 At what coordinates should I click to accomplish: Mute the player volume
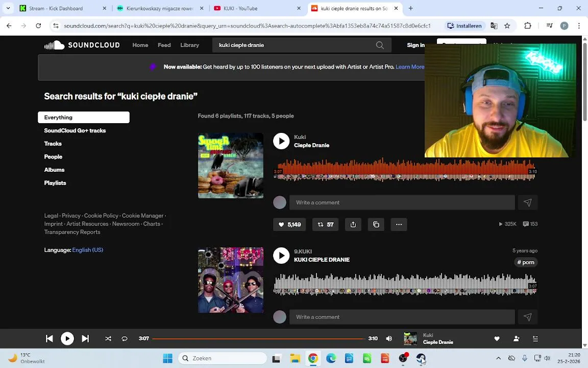[x=389, y=339]
